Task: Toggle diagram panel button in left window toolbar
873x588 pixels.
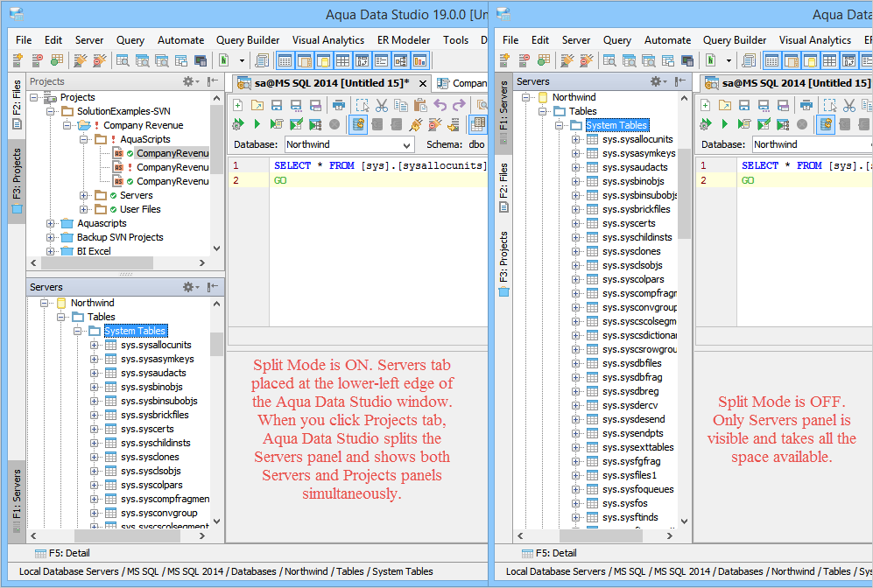Action: (x=401, y=60)
